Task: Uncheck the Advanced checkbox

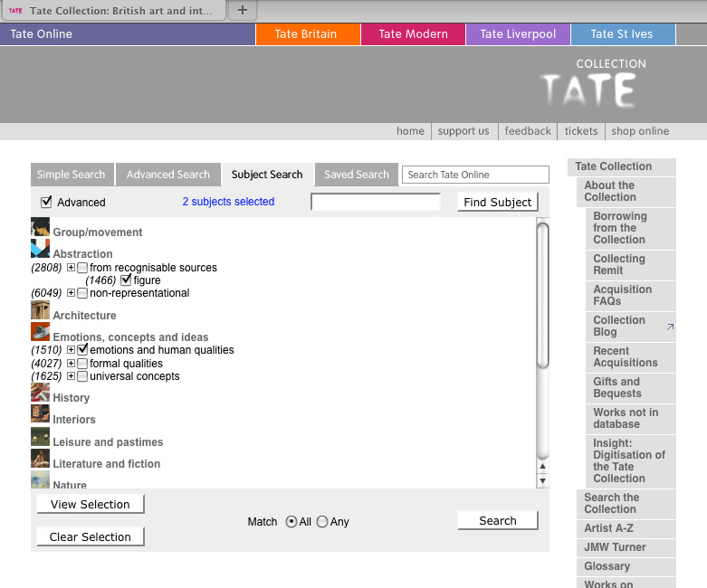Action: click(x=46, y=202)
